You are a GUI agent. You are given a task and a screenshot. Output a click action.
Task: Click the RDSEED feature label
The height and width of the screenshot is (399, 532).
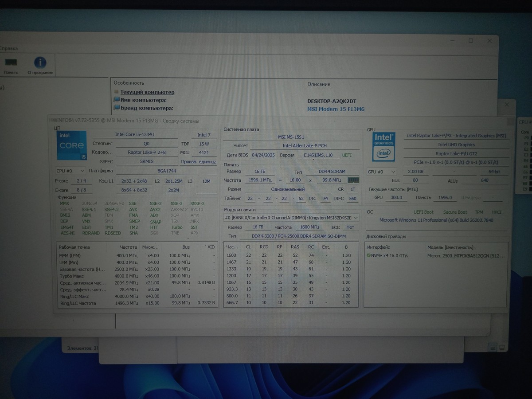tap(113, 233)
